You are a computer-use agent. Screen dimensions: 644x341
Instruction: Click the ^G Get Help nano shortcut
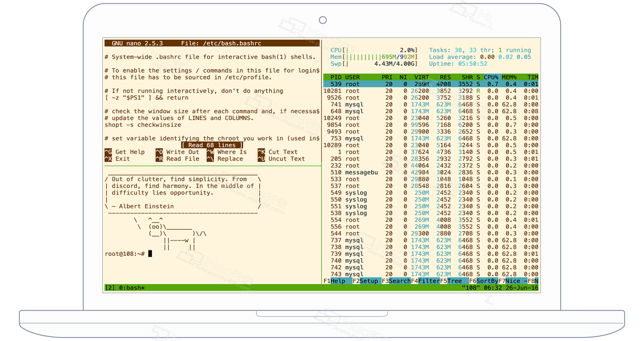125,152
